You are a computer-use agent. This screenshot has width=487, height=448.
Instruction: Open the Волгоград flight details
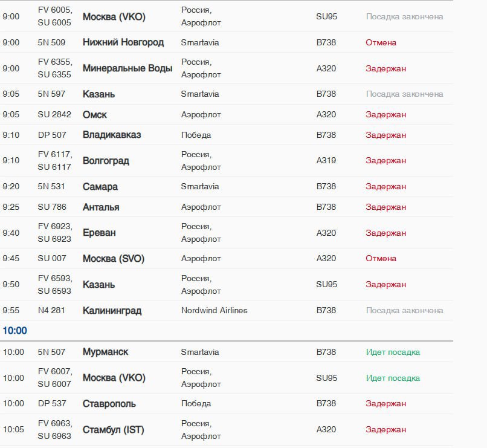pyautogui.click(x=106, y=161)
